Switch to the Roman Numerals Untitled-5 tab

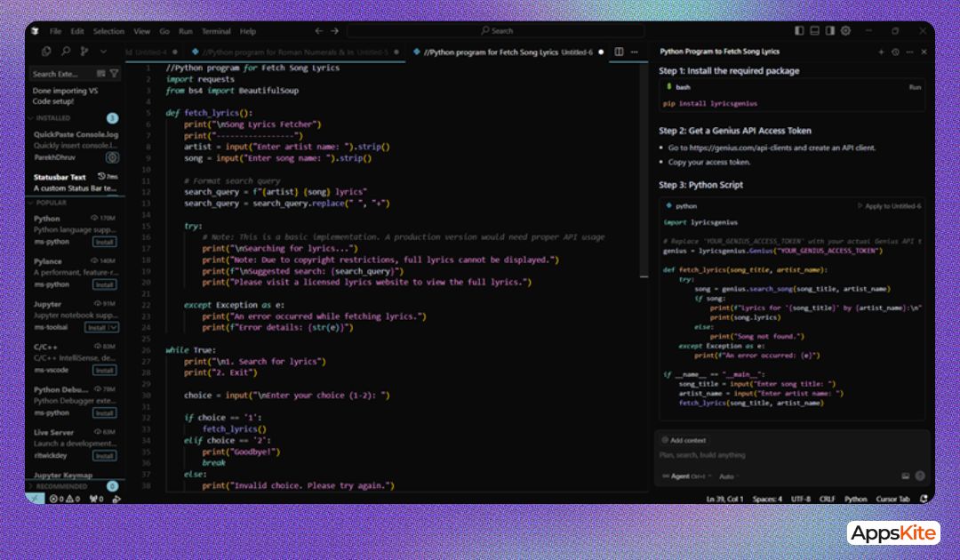point(294,52)
